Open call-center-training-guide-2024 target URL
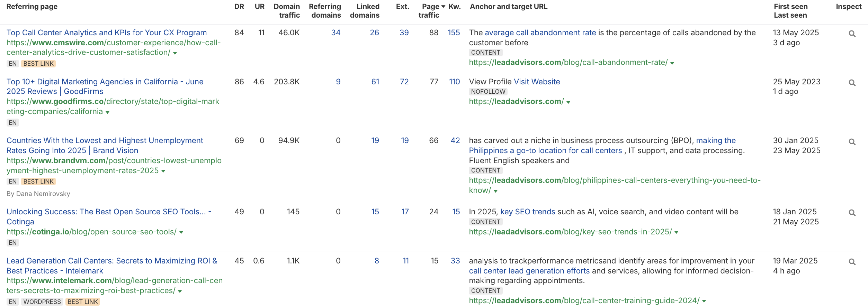The height and width of the screenshot is (307, 868). coord(584,300)
